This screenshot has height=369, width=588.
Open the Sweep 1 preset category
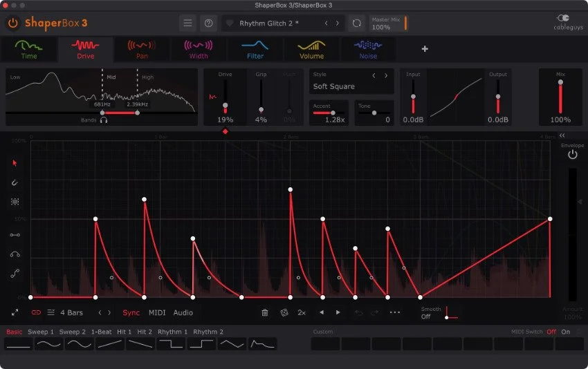pyautogui.click(x=41, y=332)
